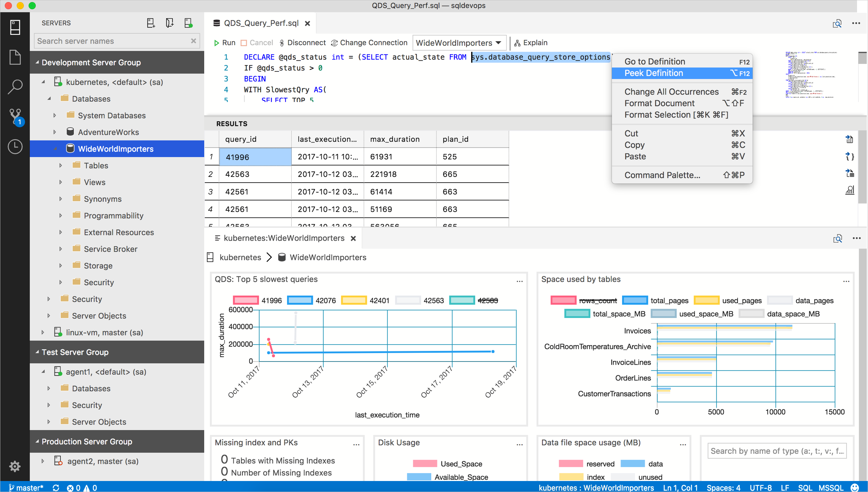868x492 pixels.
Task: Expand the Programmability folder
Action: coord(60,215)
